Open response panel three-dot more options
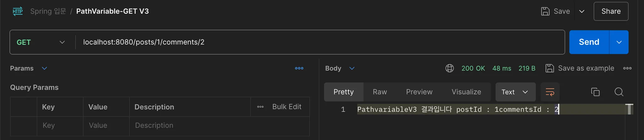Viewport: 644px width, 140px height. [x=627, y=68]
